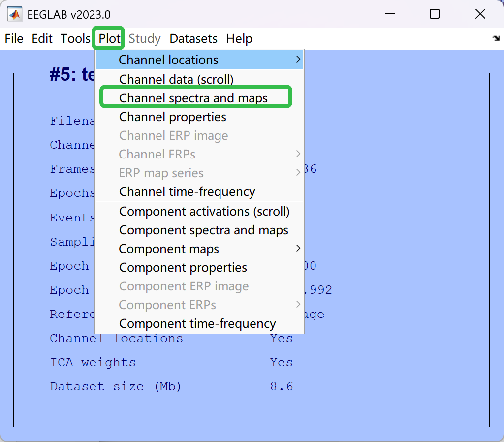The image size is (504, 442).
Task: Maximize the EEGLAB window
Action: pyautogui.click(x=435, y=14)
